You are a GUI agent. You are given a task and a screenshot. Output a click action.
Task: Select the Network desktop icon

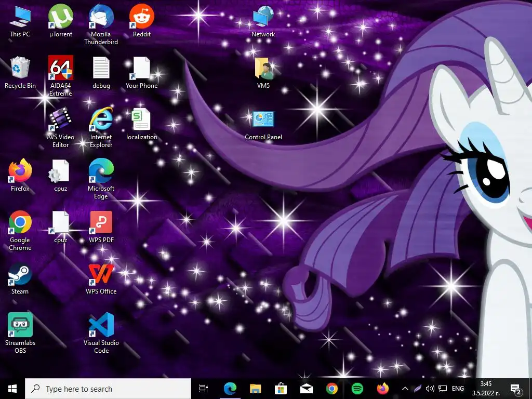click(x=263, y=21)
